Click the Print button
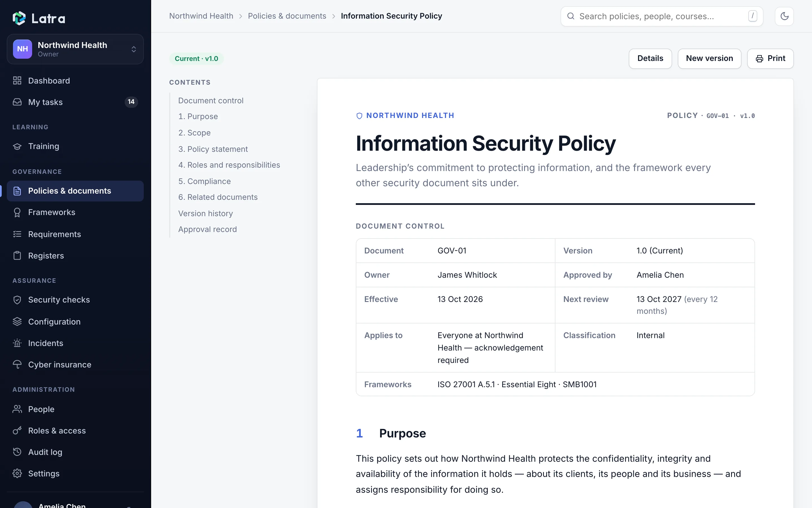 [x=770, y=58]
